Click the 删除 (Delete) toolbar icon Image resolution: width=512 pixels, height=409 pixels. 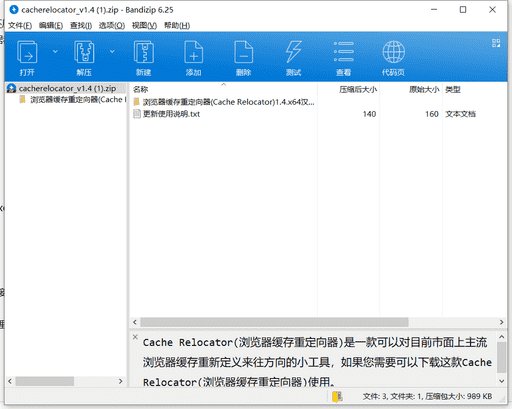click(244, 52)
